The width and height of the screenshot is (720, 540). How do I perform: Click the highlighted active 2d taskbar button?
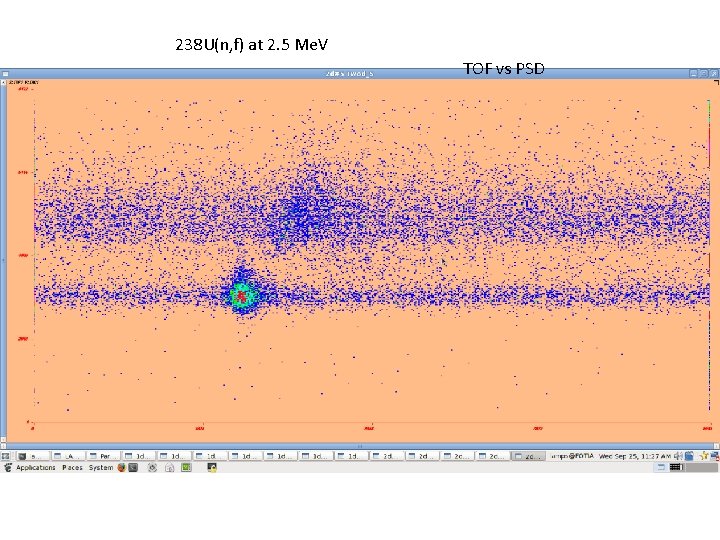coord(528,456)
